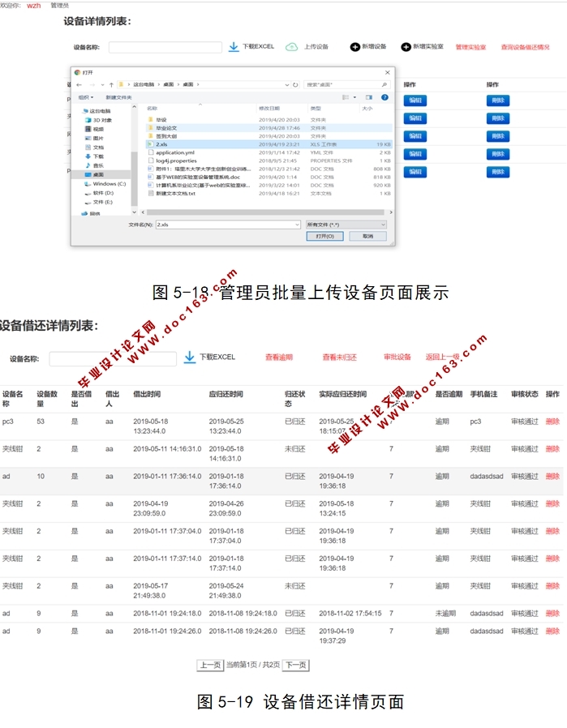The image size is (567, 728).
Task: Click the 查看未归还 link
Action: pyautogui.click(x=340, y=357)
